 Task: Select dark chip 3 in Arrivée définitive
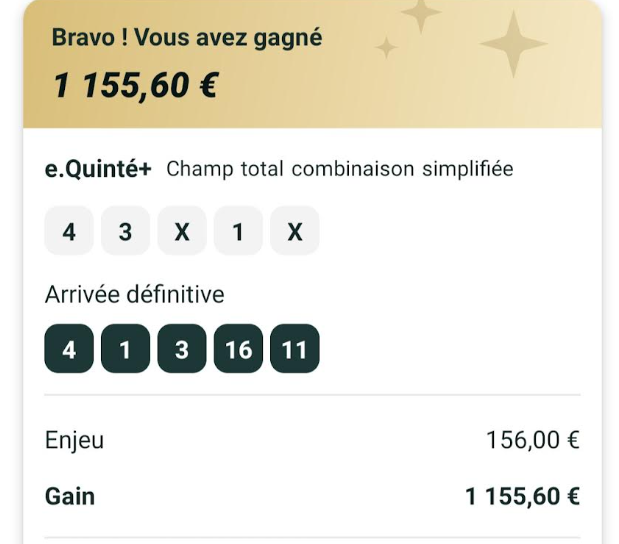click(x=182, y=351)
